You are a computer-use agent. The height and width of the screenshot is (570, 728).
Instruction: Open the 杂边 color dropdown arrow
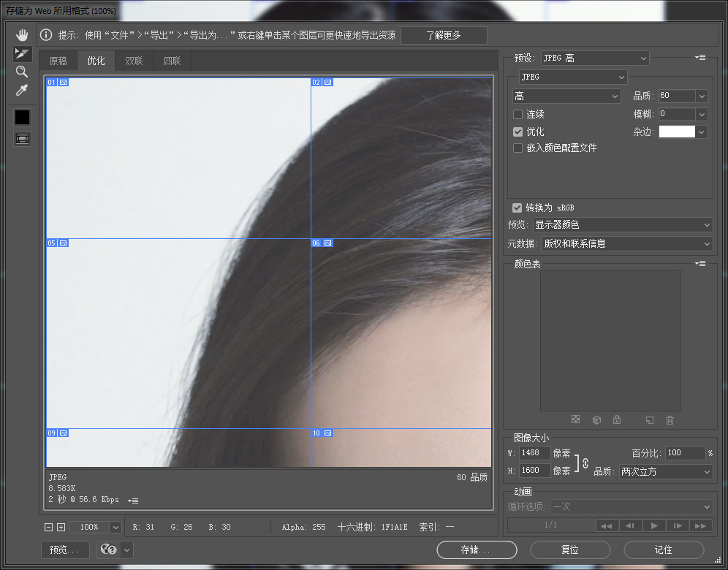(702, 132)
